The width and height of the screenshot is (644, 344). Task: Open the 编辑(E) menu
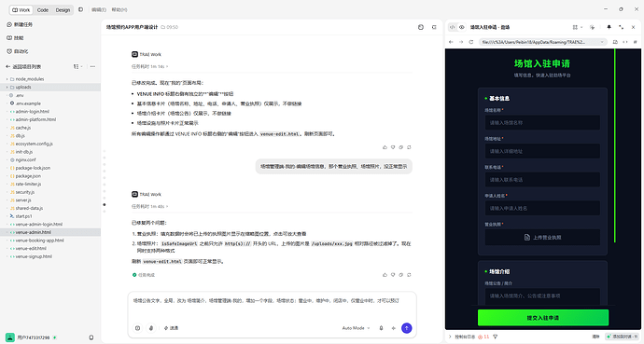99,9
